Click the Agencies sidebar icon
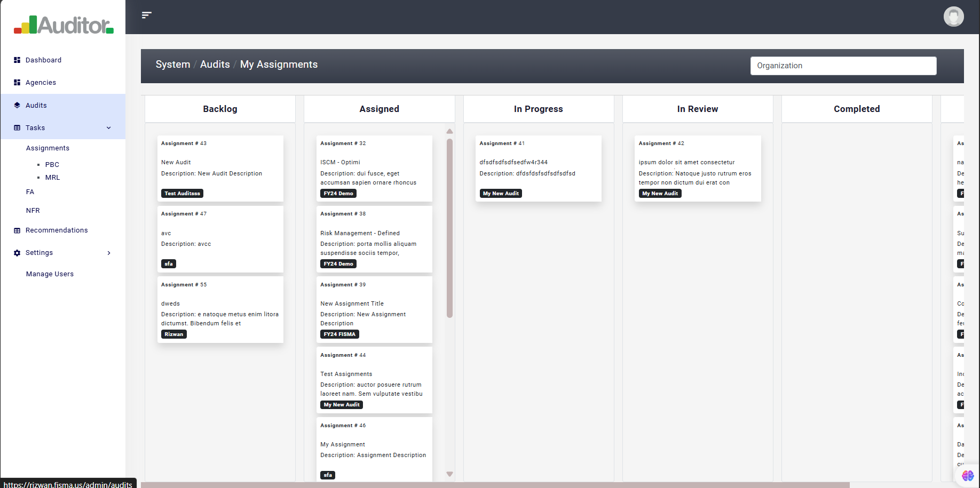The image size is (980, 488). click(x=17, y=83)
